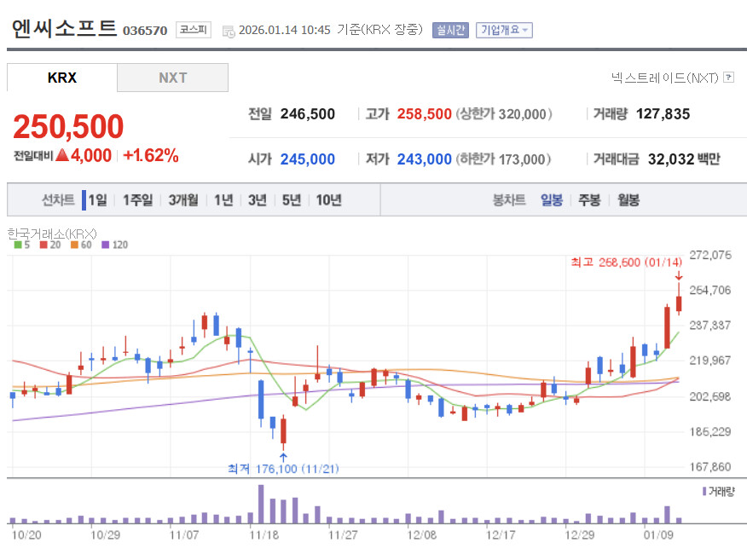This screenshot has height=560, width=747.
Task: Click the green 5-day average legend swatch
Action: (x=18, y=245)
